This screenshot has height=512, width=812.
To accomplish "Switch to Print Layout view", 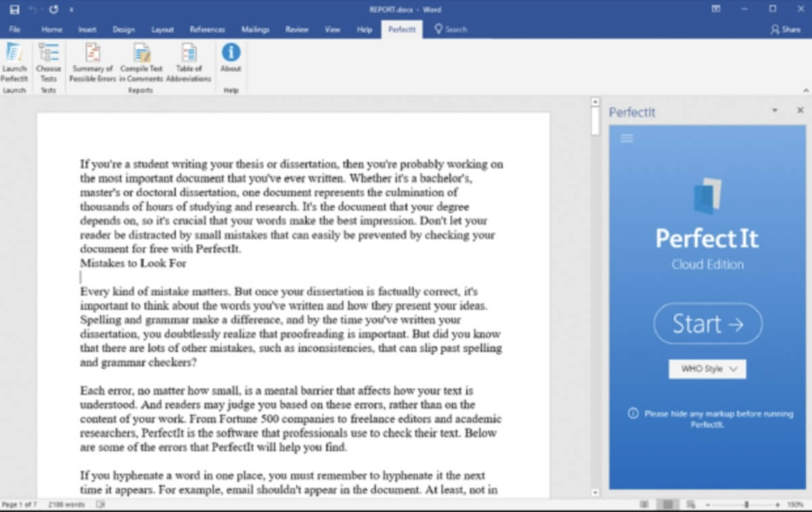I will pyautogui.click(x=668, y=505).
